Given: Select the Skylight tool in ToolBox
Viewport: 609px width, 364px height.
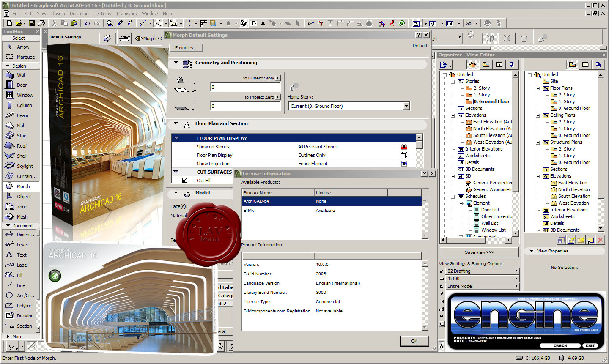Looking at the screenshot, I should coord(21,166).
